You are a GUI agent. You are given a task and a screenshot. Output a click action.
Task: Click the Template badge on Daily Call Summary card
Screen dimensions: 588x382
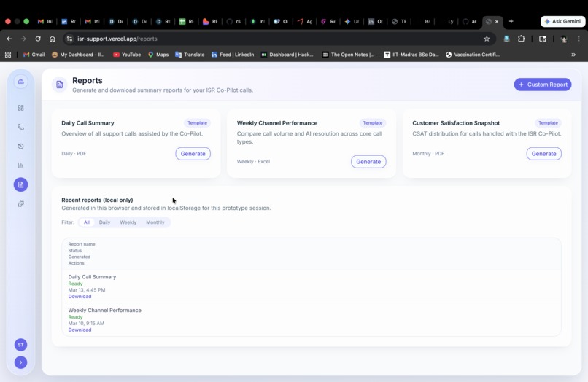(197, 123)
